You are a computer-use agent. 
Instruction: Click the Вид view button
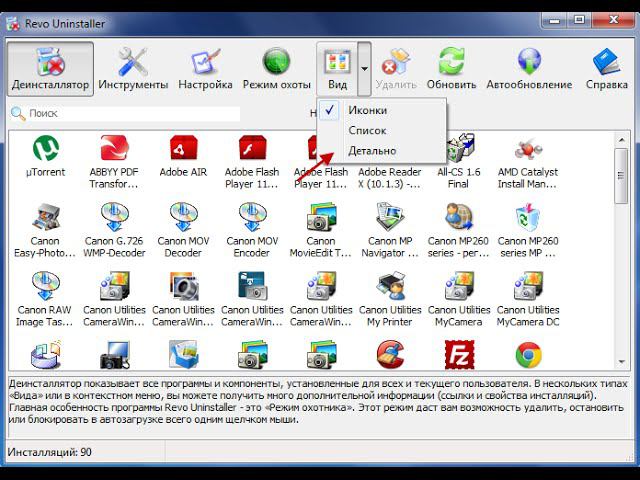tap(337, 69)
